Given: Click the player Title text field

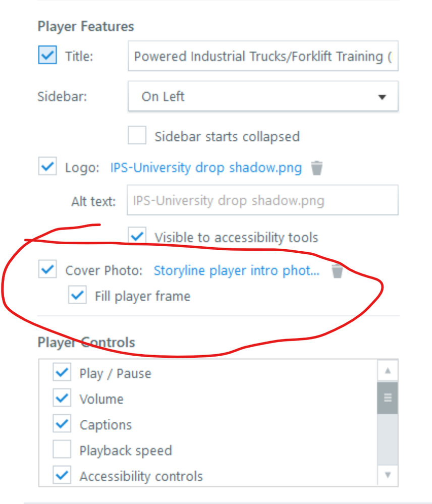Looking at the screenshot, I should coord(262,56).
